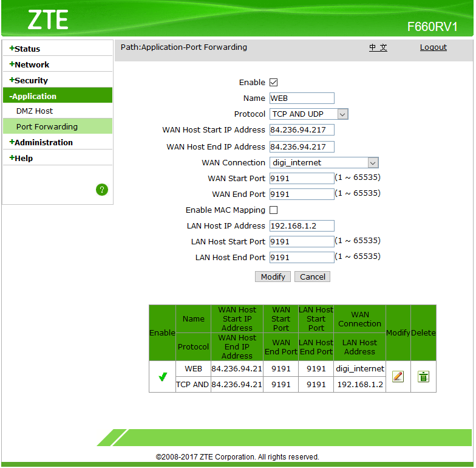Viewport: 476px width, 468px height.
Task: Click the Enable column header in table
Action: 163,333
